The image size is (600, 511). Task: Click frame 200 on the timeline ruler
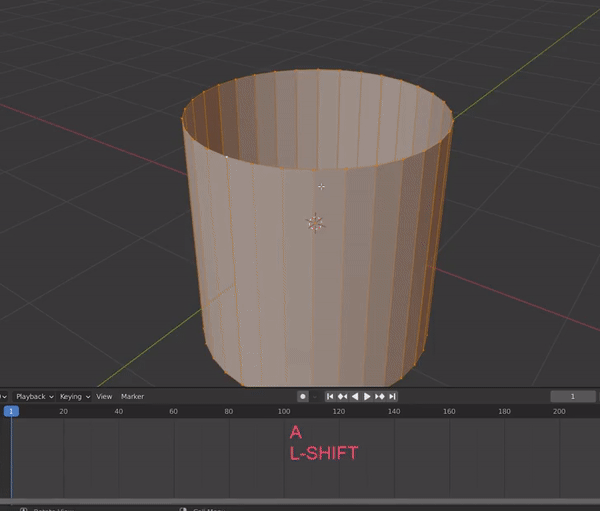[x=559, y=411]
